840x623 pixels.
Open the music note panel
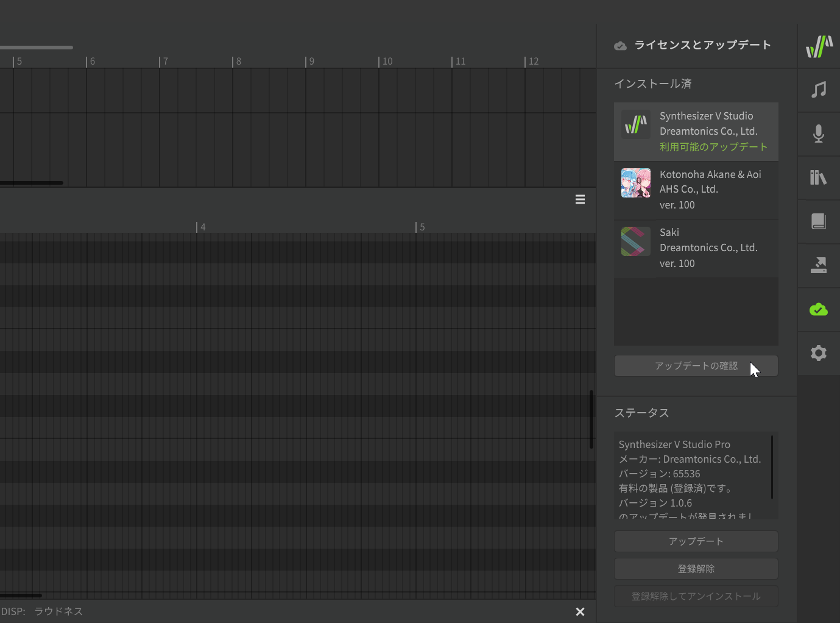(x=819, y=90)
